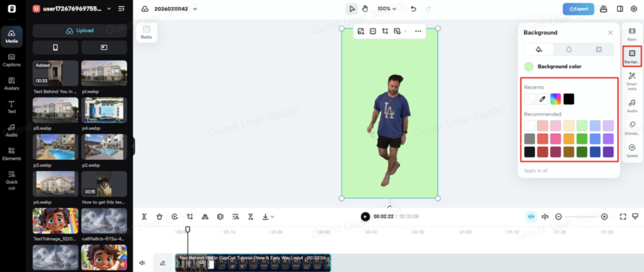Toggle the split-view layout icon beside Export

click(620, 9)
